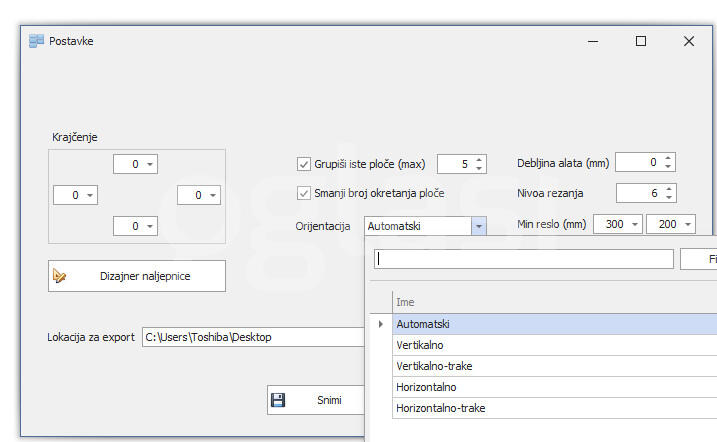Image resolution: width=717 pixels, height=442 pixels.
Task: Toggle Grupiši iste ploče checkbox
Action: [305, 164]
